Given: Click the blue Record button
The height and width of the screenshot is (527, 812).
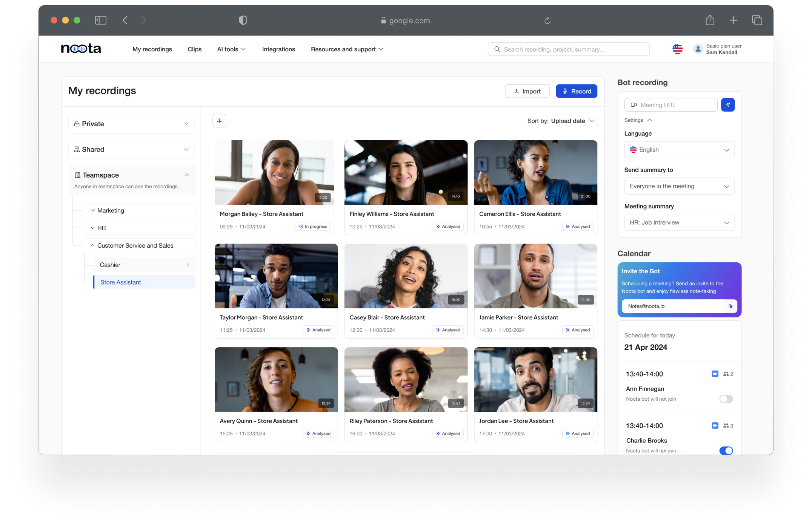Looking at the screenshot, I should pyautogui.click(x=576, y=91).
